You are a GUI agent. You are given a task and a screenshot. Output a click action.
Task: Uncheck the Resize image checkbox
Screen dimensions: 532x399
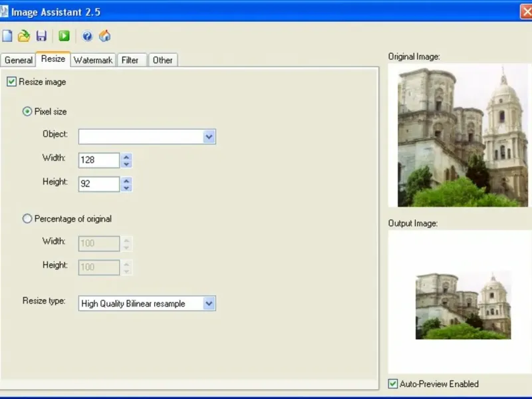(x=11, y=82)
